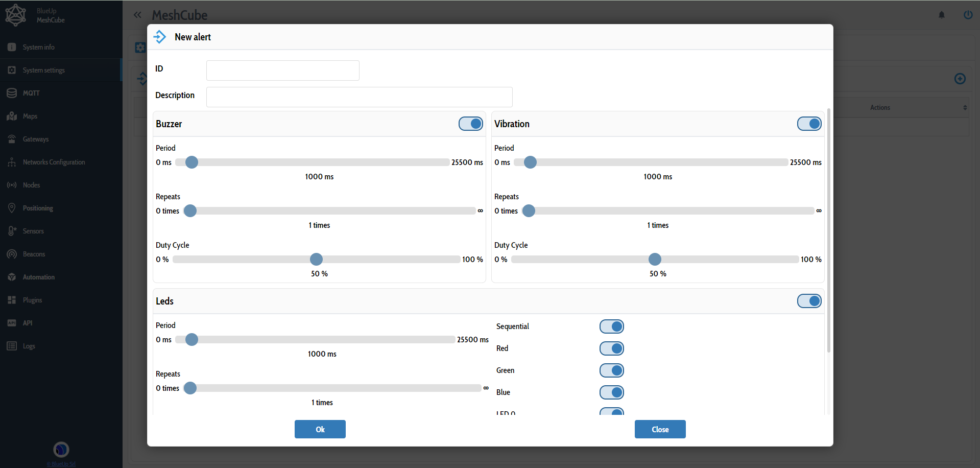The height and width of the screenshot is (468, 980).
Task: Open the Gateways page
Action: pos(35,139)
